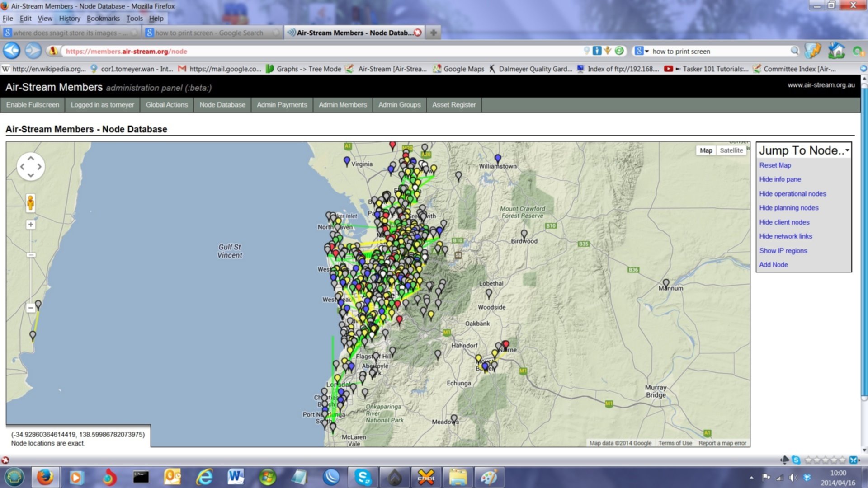Image resolution: width=868 pixels, height=488 pixels.
Task: Switch to the 'how to print screen' tab
Action: (212, 33)
